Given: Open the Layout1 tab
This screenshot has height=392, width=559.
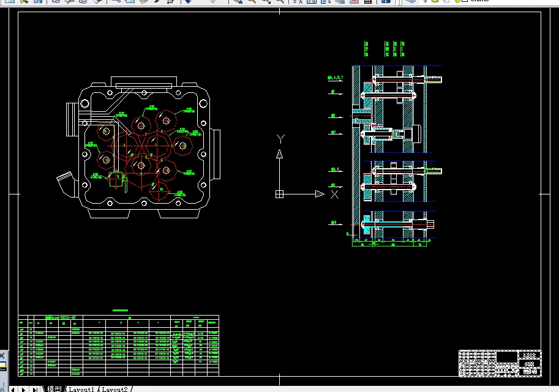Looking at the screenshot, I should tap(81, 389).
